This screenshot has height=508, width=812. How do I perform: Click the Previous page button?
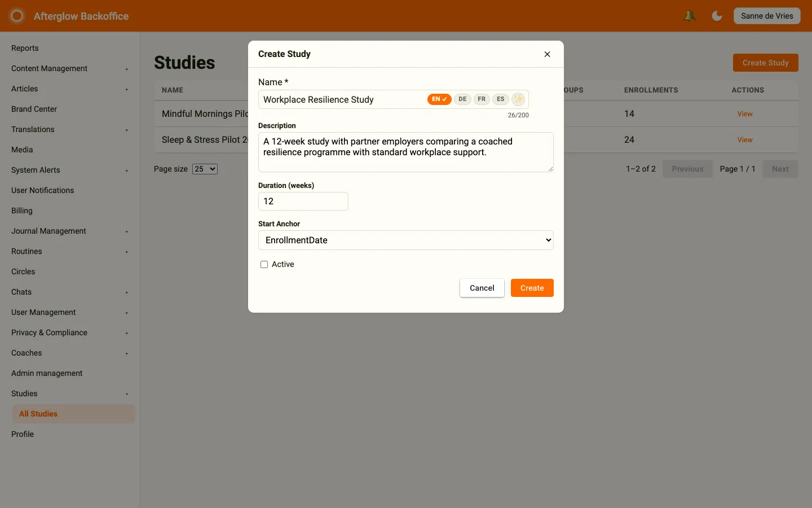(x=687, y=169)
